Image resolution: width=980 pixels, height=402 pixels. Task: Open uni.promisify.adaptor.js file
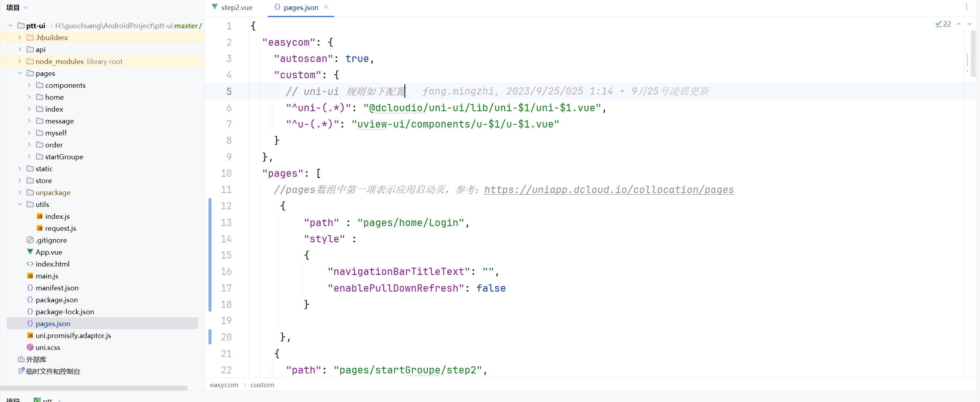(73, 335)
